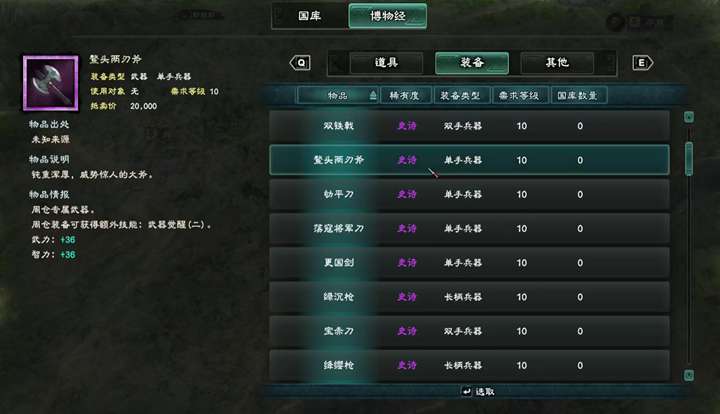
Task: Sort the list by 国库数量 column
Action: 579,95
